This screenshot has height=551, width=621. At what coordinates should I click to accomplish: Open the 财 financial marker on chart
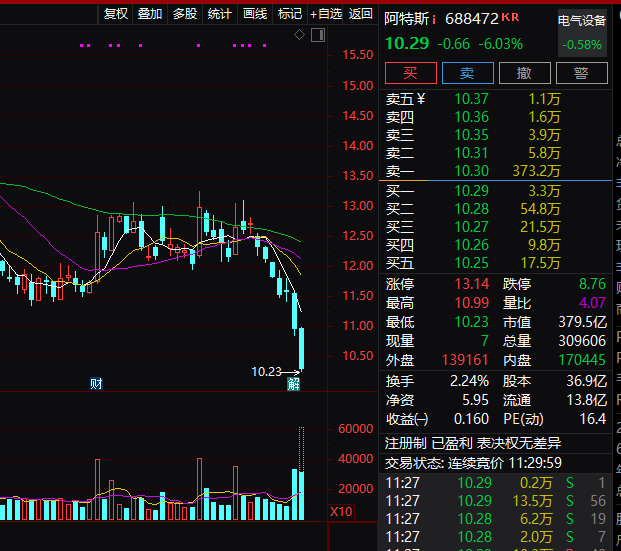point(96,383)
